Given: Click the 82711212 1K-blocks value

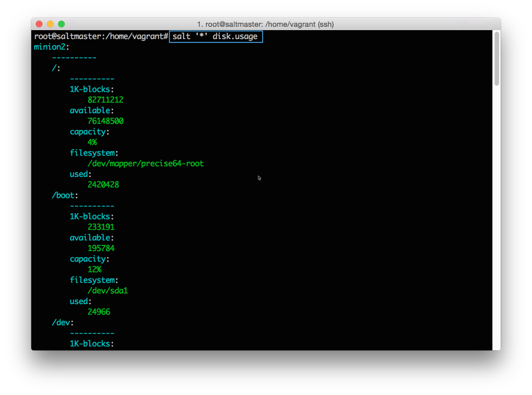Looking at the screenshot, I should point(105,100).
